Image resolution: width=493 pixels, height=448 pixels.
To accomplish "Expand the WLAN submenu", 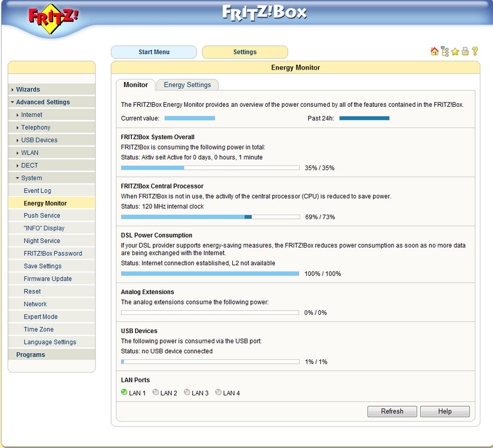I will pos(30,153).
